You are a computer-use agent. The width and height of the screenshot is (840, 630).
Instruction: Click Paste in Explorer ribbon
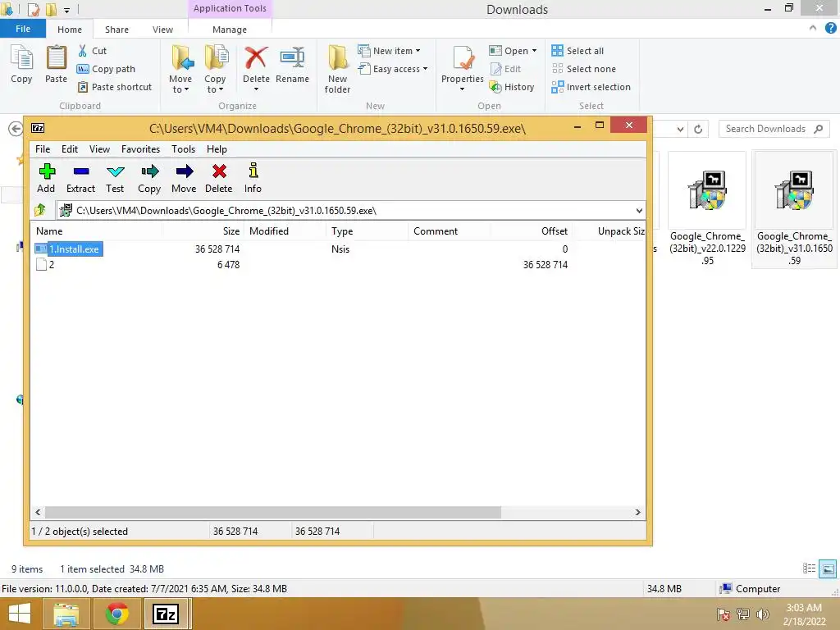(x=57, y=64)
